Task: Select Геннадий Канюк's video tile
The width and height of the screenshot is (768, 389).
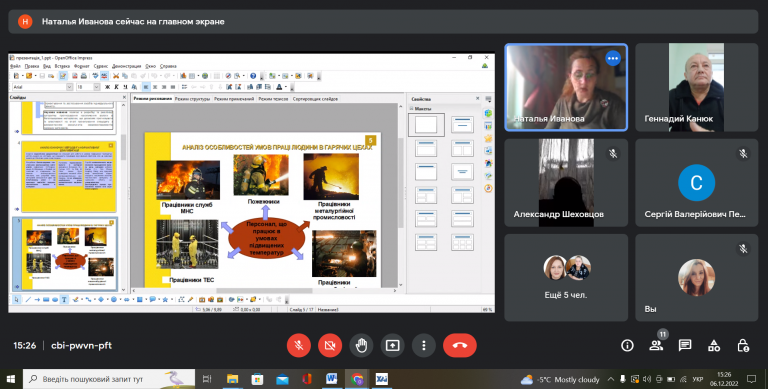Action: tap(696, 87)
